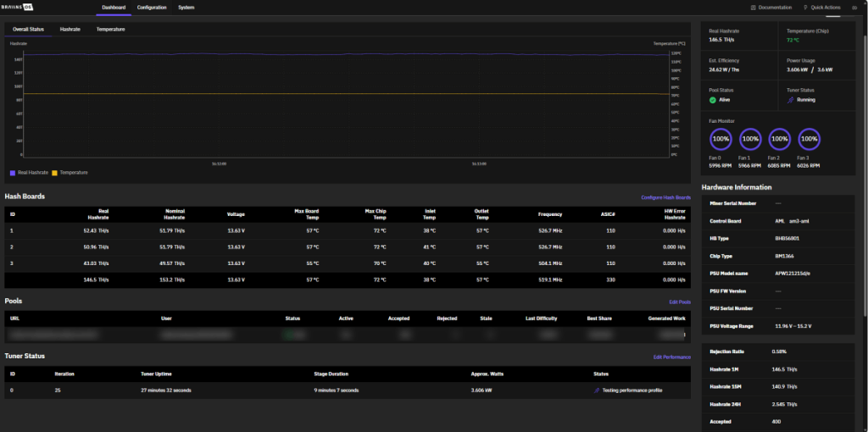Click the Est. Efficiency value 24.62 W / Ths
The image size is (868, 432).
click(x=724, y=69)
